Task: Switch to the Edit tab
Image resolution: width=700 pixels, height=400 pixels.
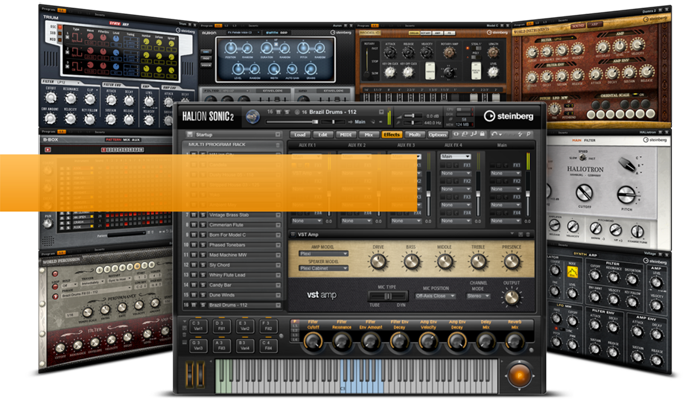Action: (323, 134)
